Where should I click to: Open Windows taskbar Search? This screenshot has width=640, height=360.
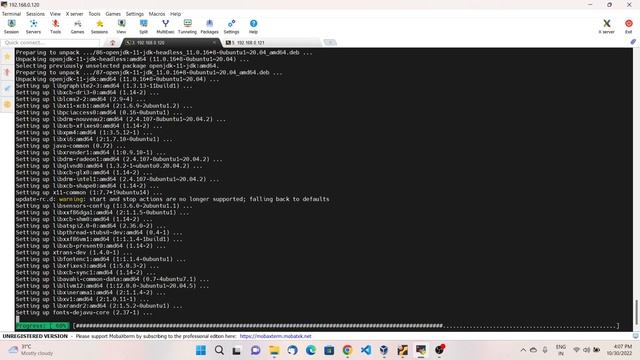click(219, 350)
